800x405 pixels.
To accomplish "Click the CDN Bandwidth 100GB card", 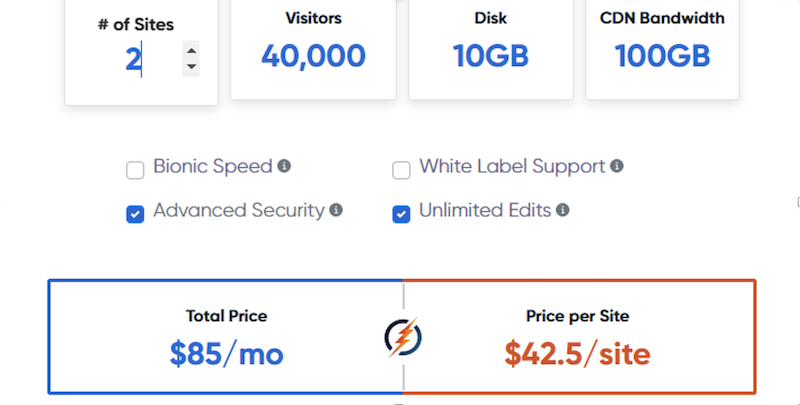I will (x=662, y=49).
